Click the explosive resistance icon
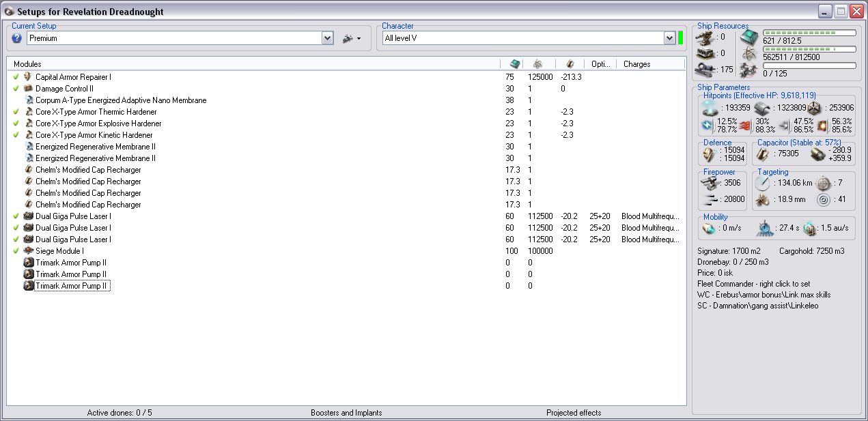Viewport: 868px width, 421px height. click(x=823, y=126)
